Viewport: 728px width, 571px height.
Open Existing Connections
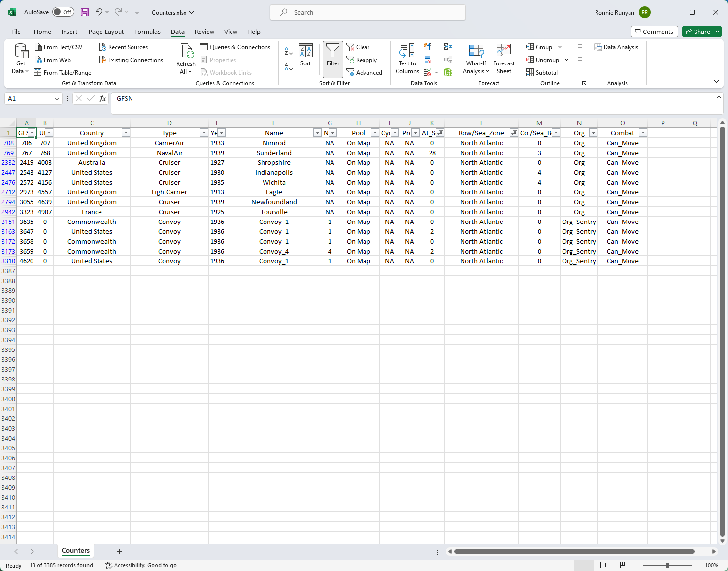(x=131, y=60)
